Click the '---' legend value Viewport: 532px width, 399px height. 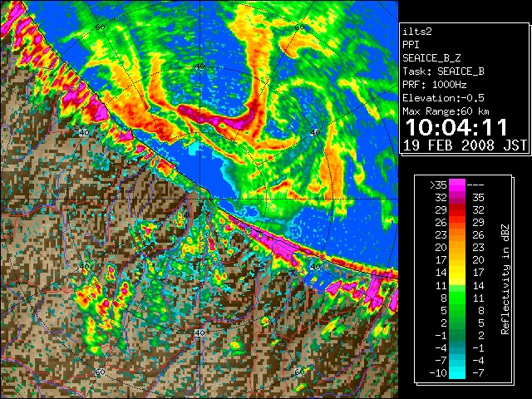475,185
